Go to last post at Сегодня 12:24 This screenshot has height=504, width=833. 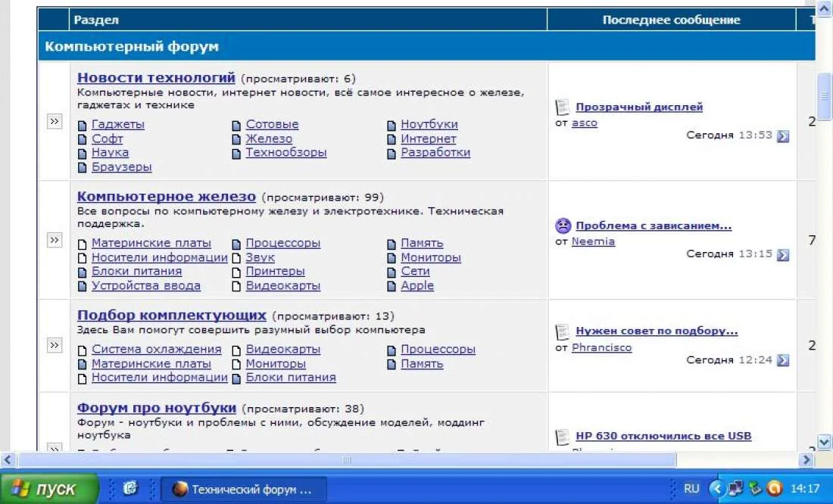click(x=783, y=360)
